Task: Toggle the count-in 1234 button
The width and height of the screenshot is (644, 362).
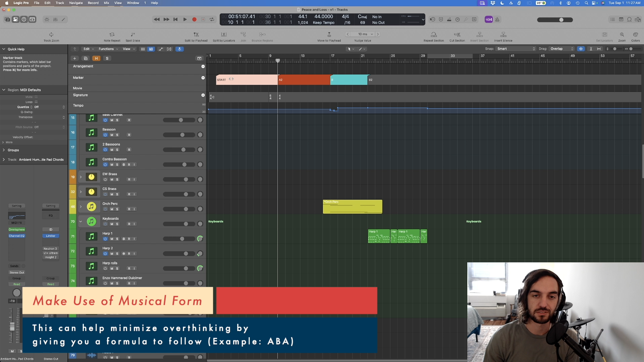Action: point(488,19)
